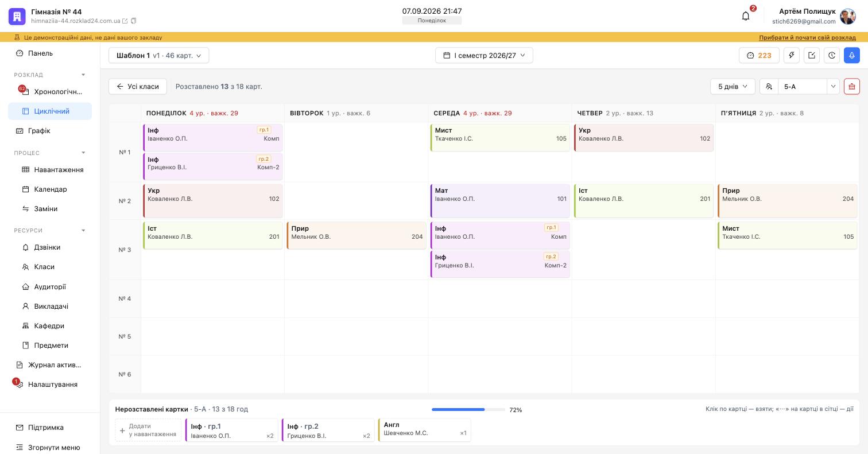Viewport: 868px width, 454px height.
Task: Open the 5 днів dropdown
Action: (733, 87)
